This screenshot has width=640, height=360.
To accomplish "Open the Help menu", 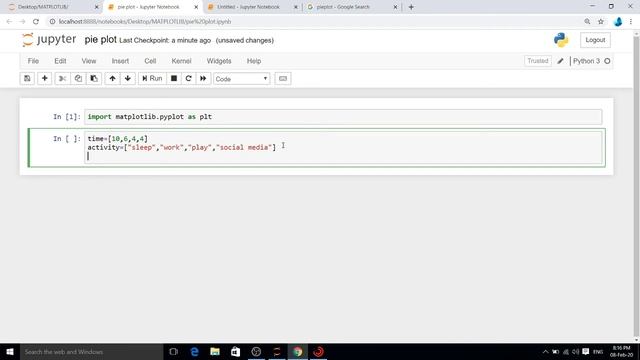I will pos(254,61).
